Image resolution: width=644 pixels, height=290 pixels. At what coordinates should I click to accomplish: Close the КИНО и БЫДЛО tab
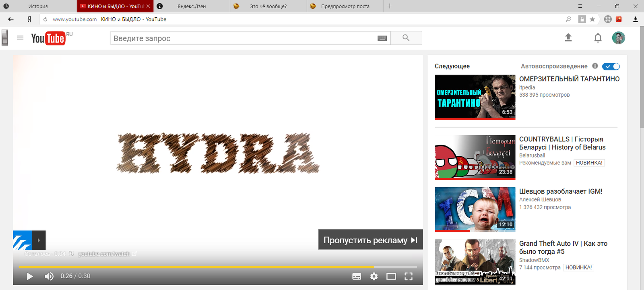[148, 6]
